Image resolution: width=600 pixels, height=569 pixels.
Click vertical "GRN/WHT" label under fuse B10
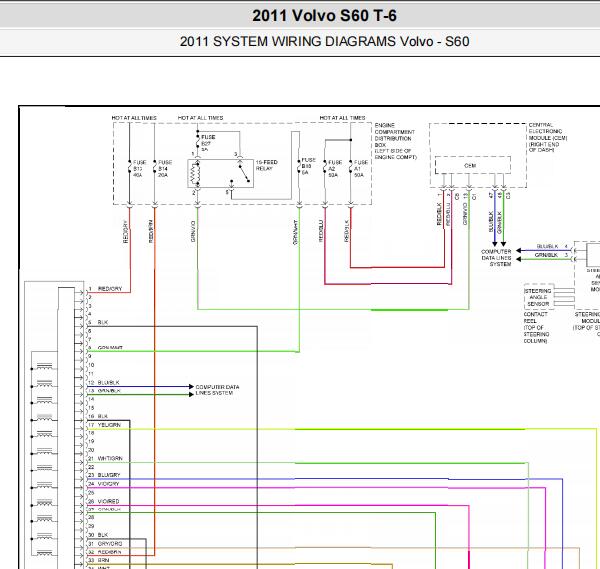pyautogui.click(x=295, y=232)
